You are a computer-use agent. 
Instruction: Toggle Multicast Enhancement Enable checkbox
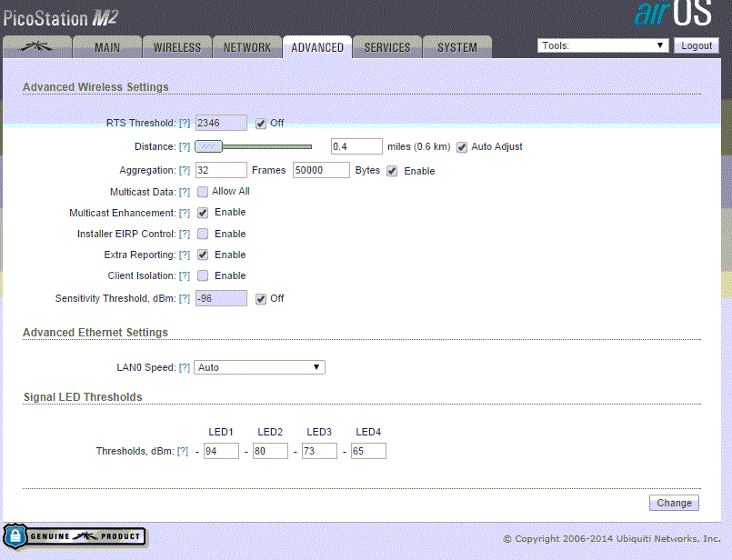(203, 213)
